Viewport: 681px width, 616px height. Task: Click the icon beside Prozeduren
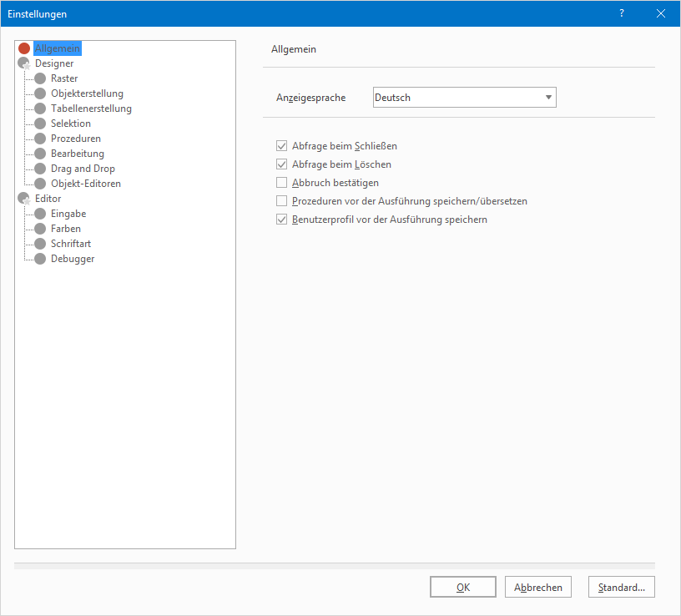(x=40, y=139)
